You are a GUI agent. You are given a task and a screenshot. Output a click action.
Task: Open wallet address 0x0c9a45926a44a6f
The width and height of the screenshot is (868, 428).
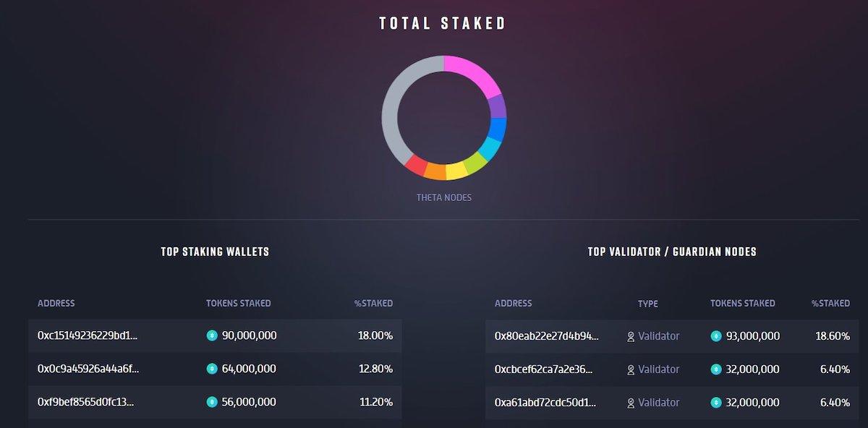pyautogui.click(x=88, y=369)
